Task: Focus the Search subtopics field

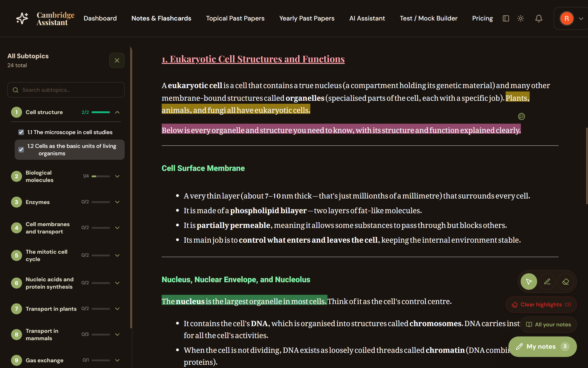Action: pyautogui.click(x=66, y=90)
